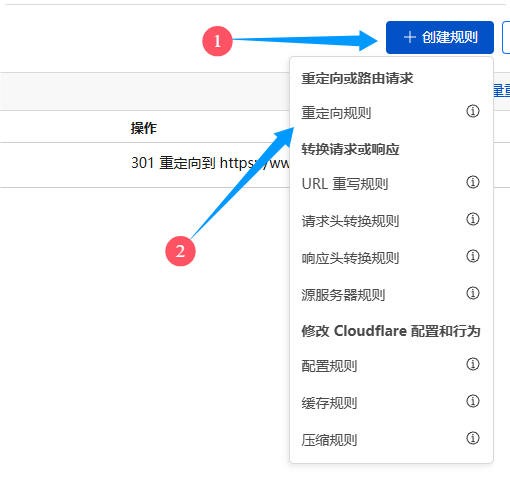Select 重定向规则 from the dropdown menu
This screenshot has height=484, width=510.
click(x=336, y=113)
